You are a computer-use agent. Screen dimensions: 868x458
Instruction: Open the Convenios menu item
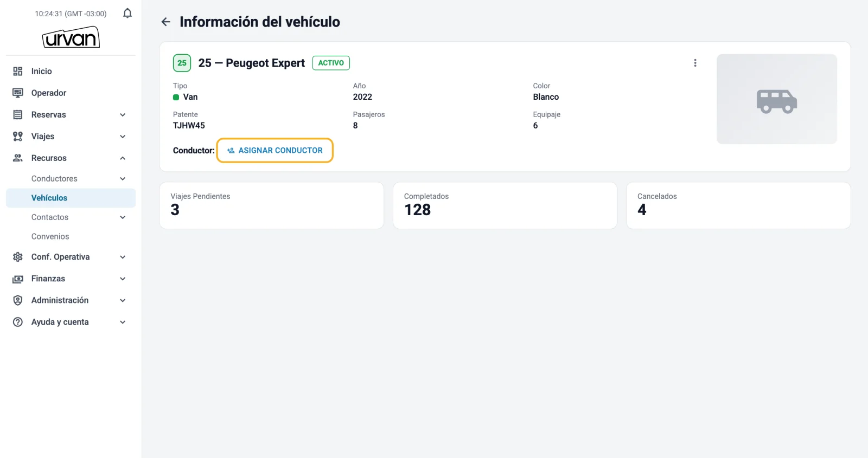pos(71,236)
